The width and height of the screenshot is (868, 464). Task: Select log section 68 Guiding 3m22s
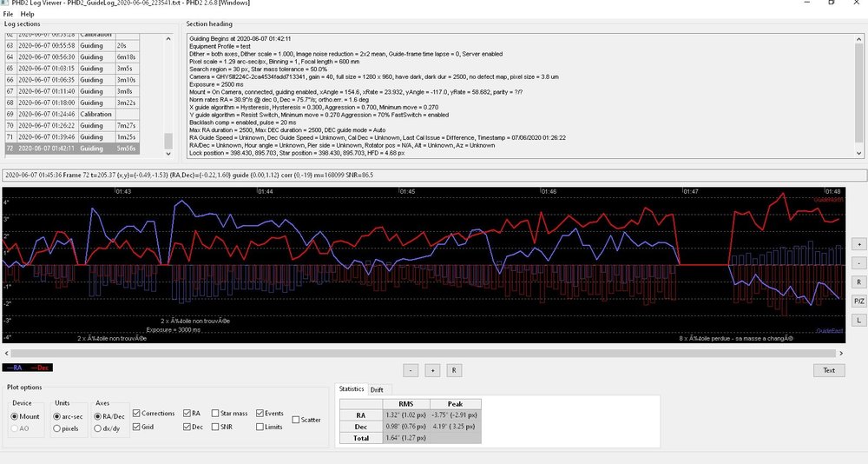click(x=72, y=103)
